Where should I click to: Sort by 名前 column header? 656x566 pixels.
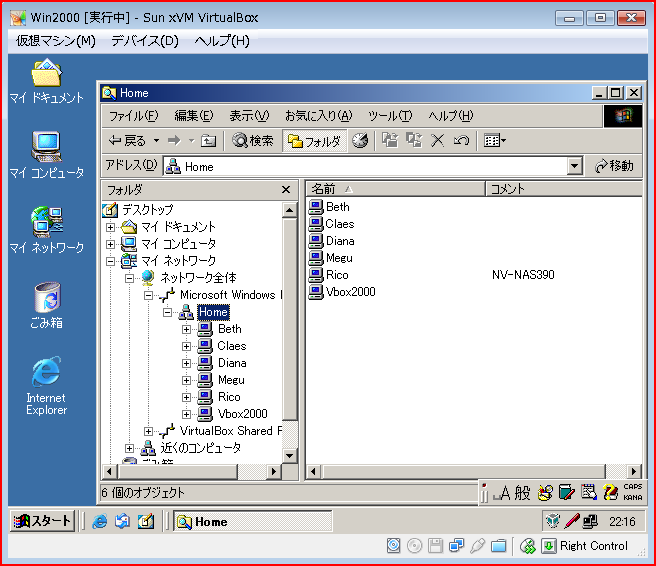pyautogui.click(x=396, y=189)
